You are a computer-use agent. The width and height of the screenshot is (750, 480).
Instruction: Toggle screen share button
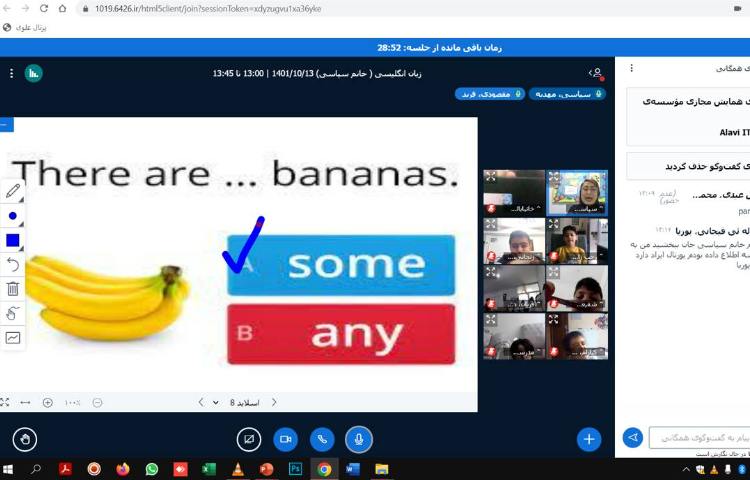[249, 438]
